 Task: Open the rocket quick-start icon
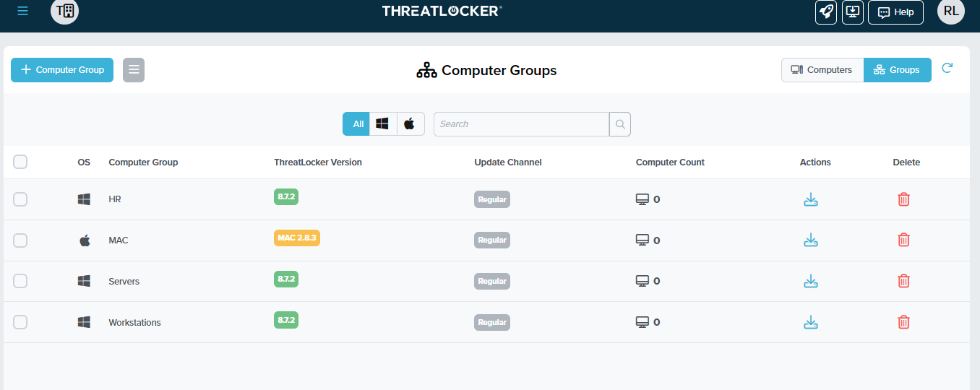826,12
